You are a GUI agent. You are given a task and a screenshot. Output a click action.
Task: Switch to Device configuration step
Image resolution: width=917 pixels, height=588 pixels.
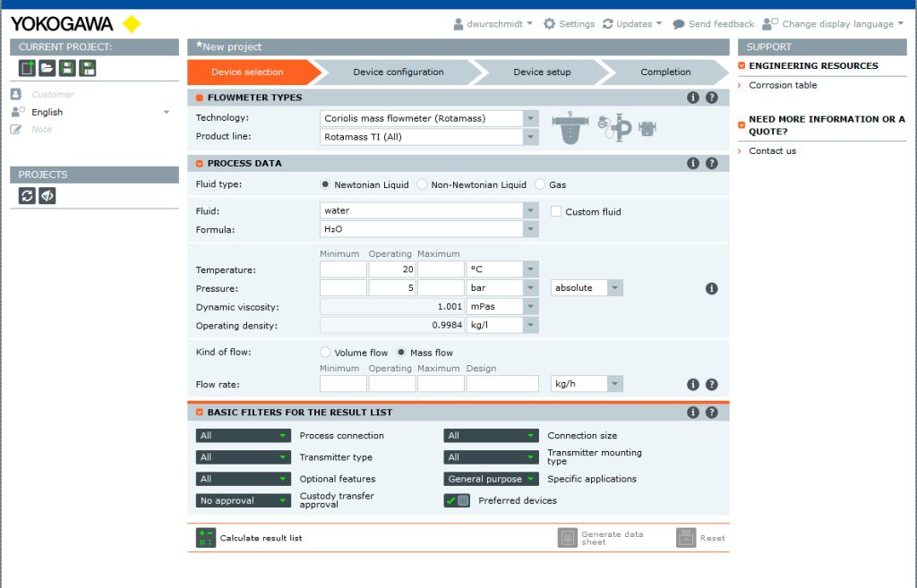point(399,72)
